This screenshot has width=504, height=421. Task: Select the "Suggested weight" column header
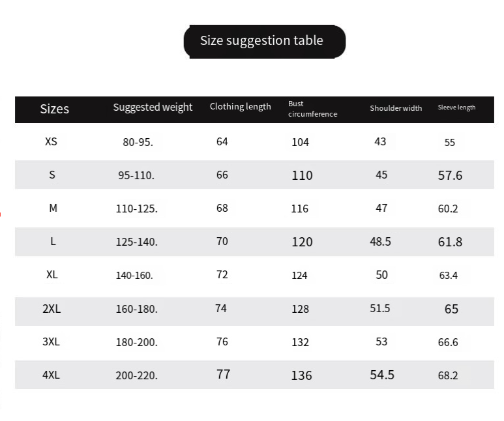[x=153, y=108]
